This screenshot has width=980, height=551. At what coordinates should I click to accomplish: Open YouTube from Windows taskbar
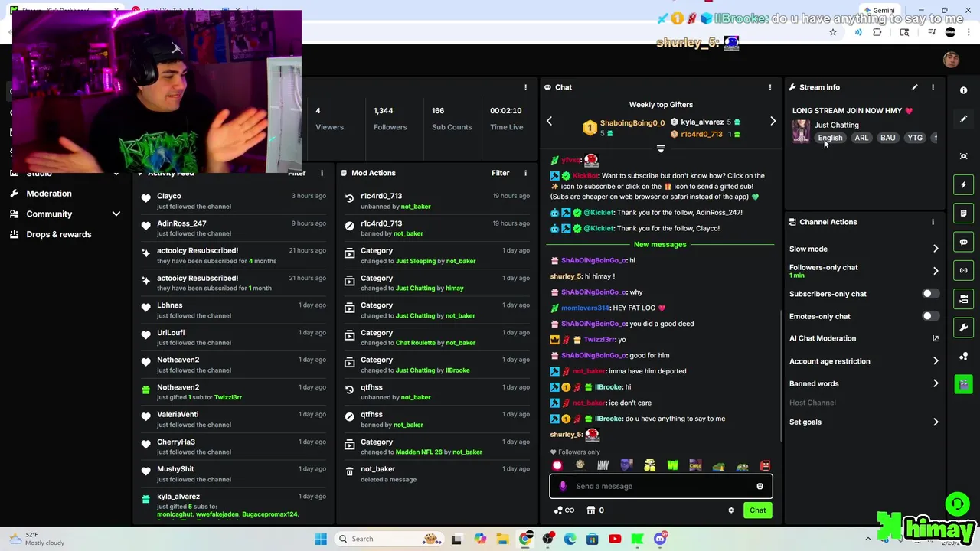point(614,539)
